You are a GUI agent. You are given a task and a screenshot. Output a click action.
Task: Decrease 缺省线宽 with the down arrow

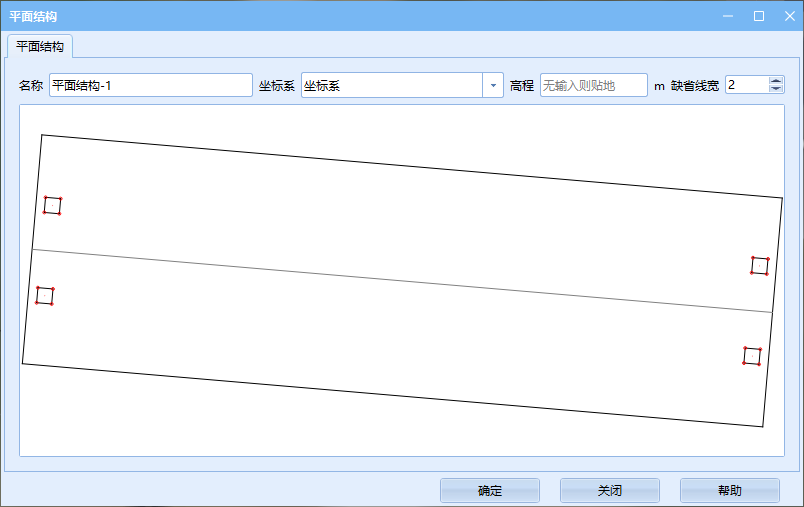tap(776, 90)
